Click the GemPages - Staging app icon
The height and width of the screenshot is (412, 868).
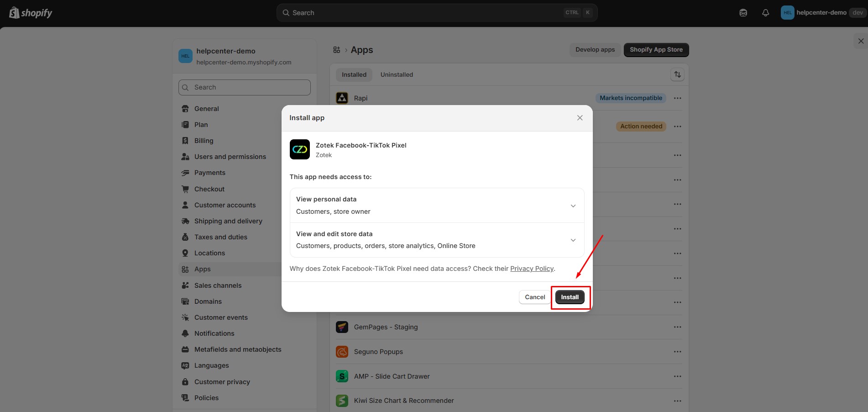tap(341, 327)
